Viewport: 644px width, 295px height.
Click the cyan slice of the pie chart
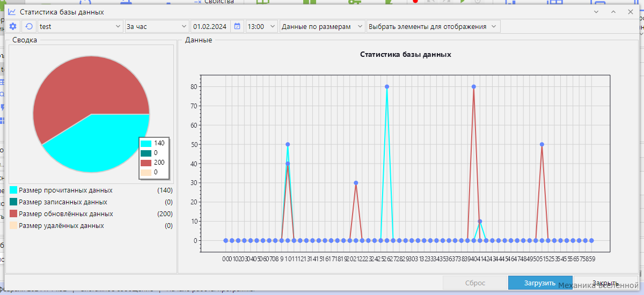click(99, 142)
